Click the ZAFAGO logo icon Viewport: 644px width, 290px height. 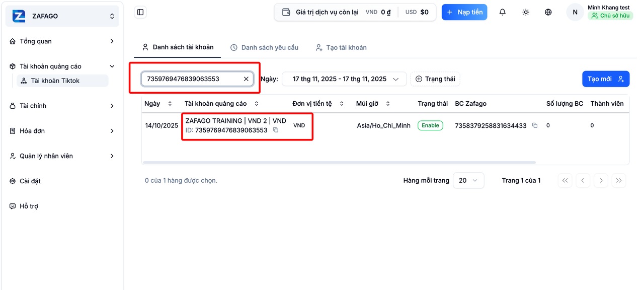(x=19, y=16)
